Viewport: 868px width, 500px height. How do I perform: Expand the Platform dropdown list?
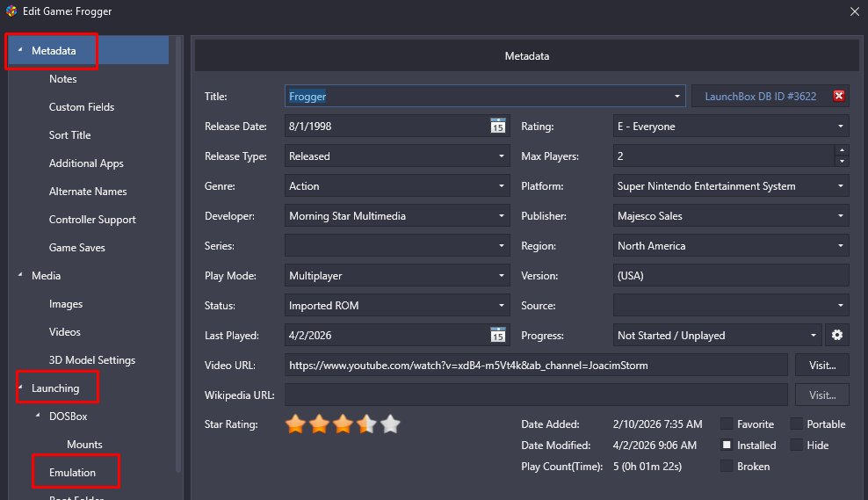coord(841,186)
